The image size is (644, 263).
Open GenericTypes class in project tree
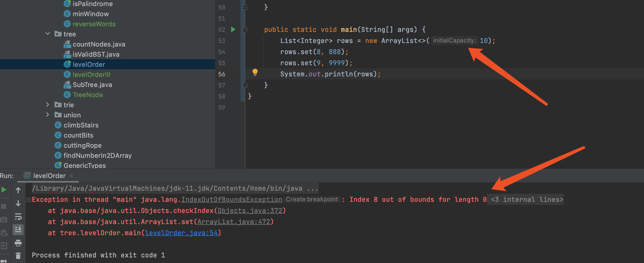click(x=85, y=165)
